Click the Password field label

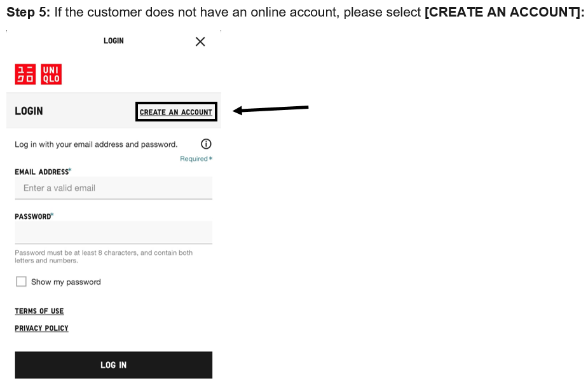[33, 216]
